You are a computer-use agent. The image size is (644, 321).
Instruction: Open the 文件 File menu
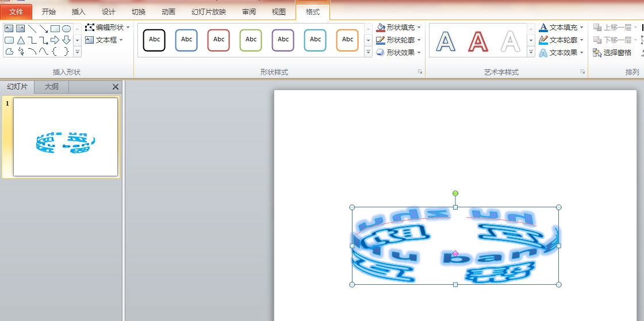(x=16, y=11)
